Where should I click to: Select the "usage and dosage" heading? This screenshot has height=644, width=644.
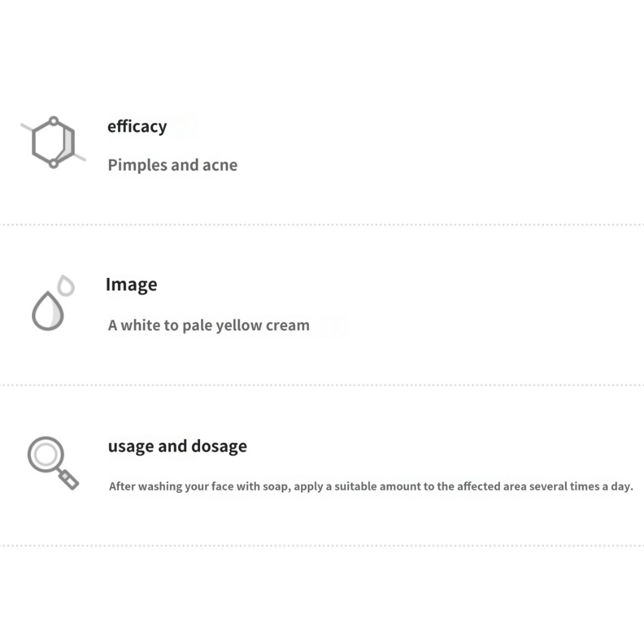pos(177,447)
